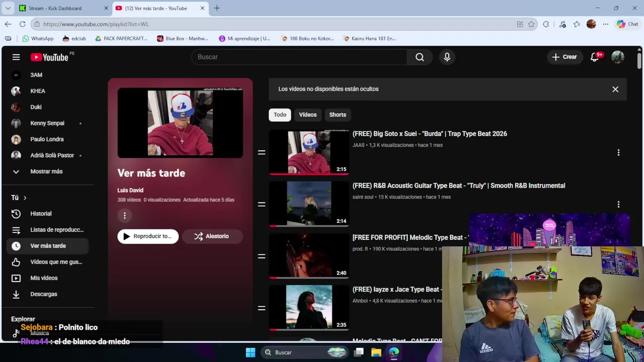This screenshot has height=362, width=644.
Task: Click the browser address bar URL
Action: click(x=96, y=24)
